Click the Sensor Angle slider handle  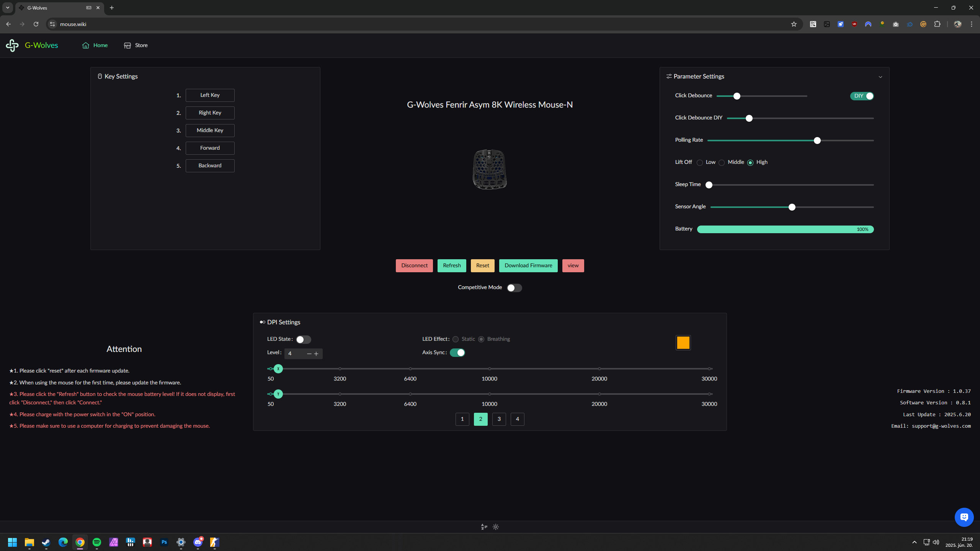coord(792,207)
